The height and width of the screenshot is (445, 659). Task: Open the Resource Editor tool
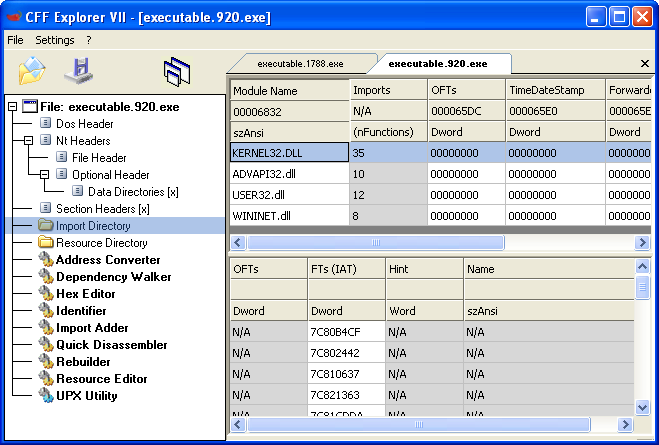coord(101,379)
